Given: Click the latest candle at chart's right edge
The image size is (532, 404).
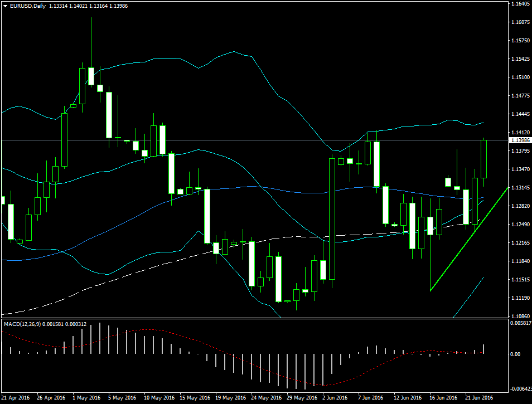Looking at the screenshot, I should [x=483, y=159].
